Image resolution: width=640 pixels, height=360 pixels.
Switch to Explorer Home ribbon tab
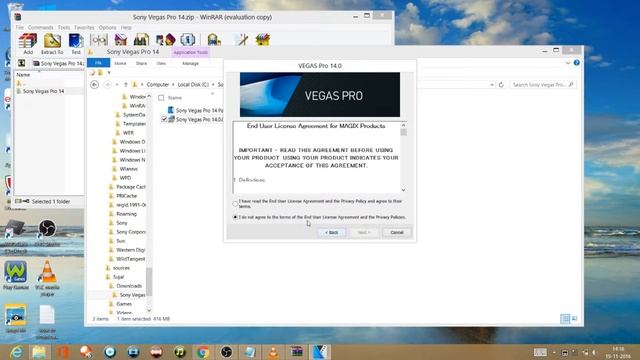(x=120, y=63)
